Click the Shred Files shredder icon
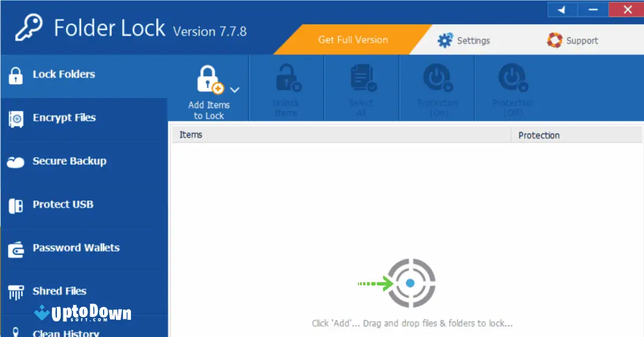This screenshot has height=337, width=644. 16,291
